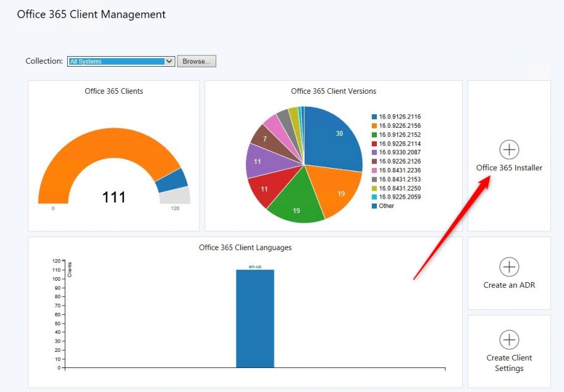Click the Create Client Settings plus icon
The width and height of the screenshot is (564, 392).
[x=509, y=340]
